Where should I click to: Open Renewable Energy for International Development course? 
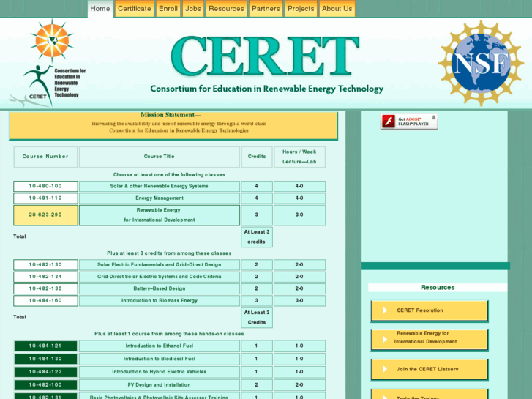(x=159, y=215)
